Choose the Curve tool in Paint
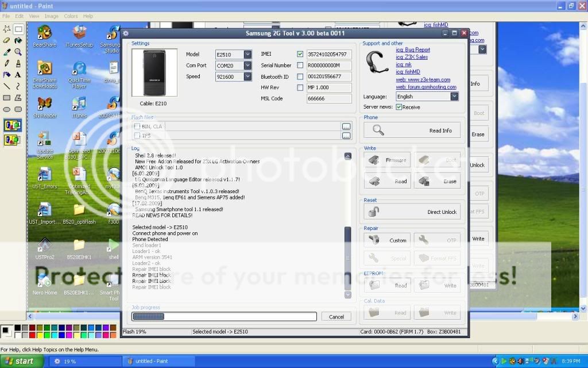This screenshot has width=588, height=368. pos(18,86)
